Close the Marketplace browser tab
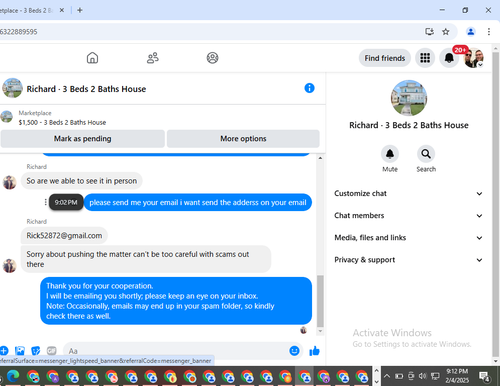500x386 pixels. 62,10
